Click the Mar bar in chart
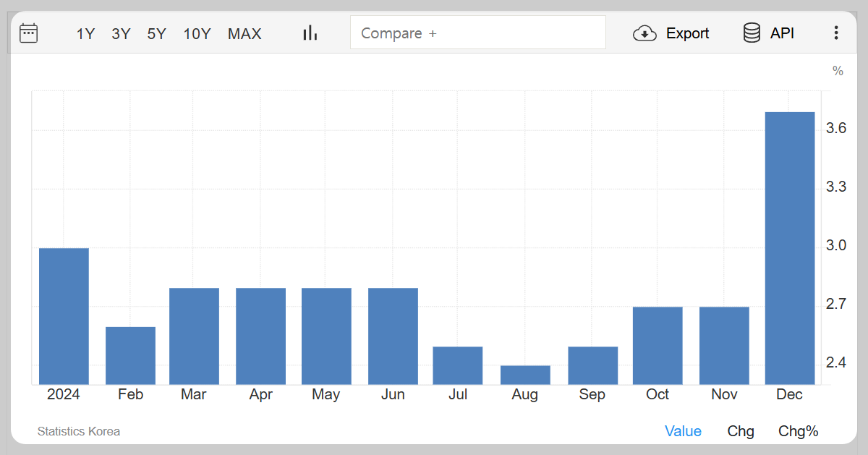Image resolution: width=868 pixels, height=455 pixels. click(x=194, y=336)
